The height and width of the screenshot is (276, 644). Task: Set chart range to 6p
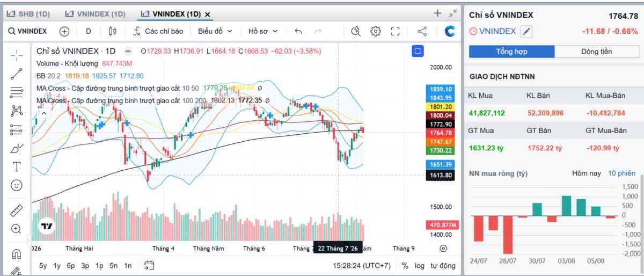[x=71, y=265]
